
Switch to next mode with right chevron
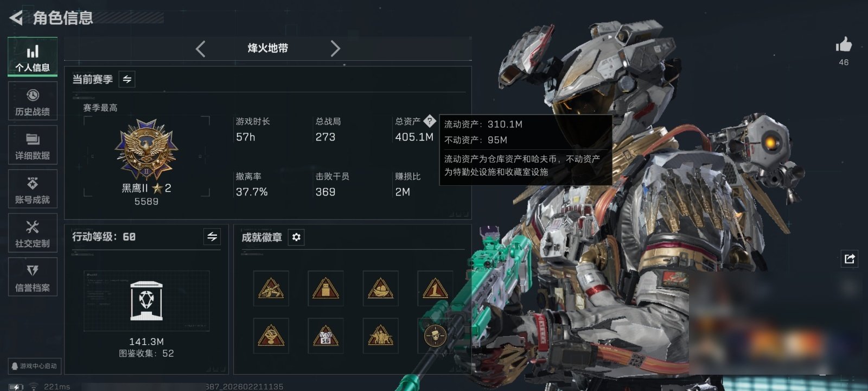pos(335,49)
